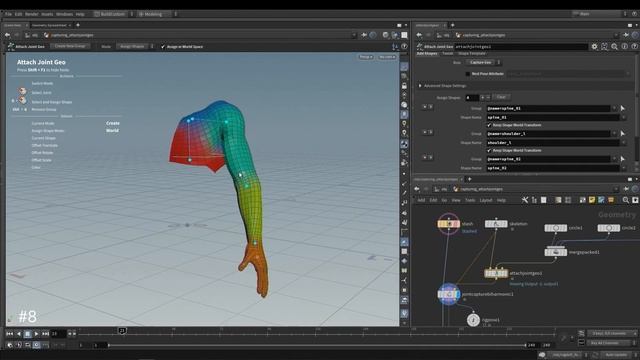
Task: Click the lock camera icon on viewport right toolbar
Action: (404, 86)
